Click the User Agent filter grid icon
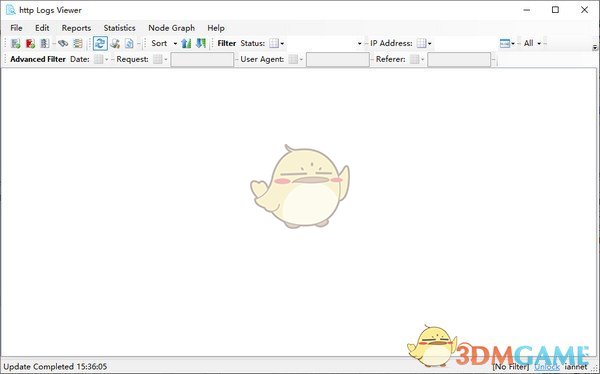The width and height of the screenshot is (600, 374). click(293, 59)
